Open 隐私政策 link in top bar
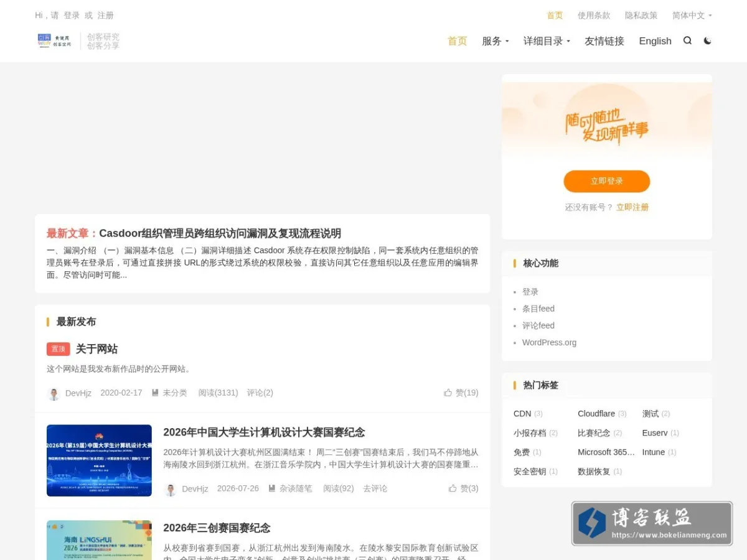 click(x=641, y=16)
